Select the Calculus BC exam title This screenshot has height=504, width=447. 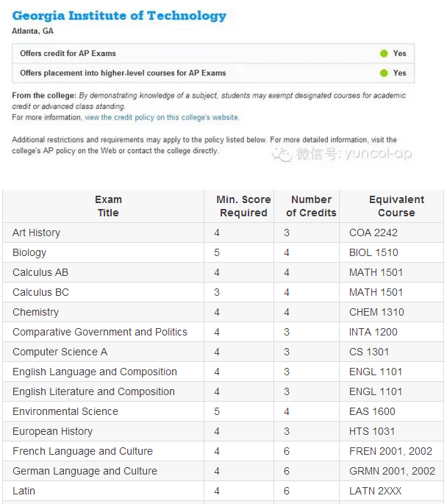[40, 292]
